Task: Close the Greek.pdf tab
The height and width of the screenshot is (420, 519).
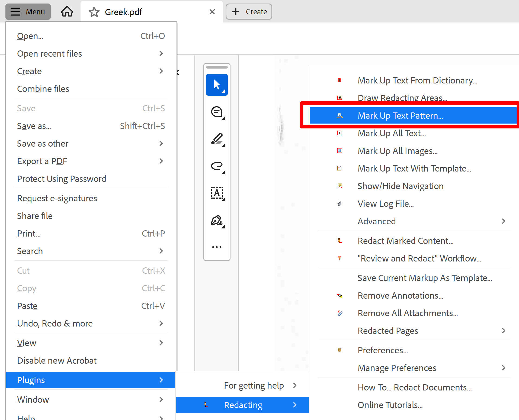Action: 212,12
